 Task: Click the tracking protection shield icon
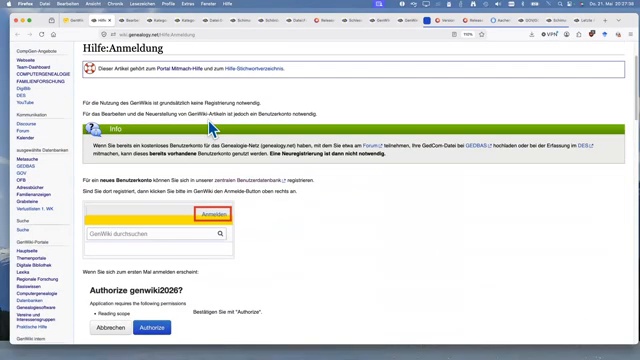pos(104,35)
